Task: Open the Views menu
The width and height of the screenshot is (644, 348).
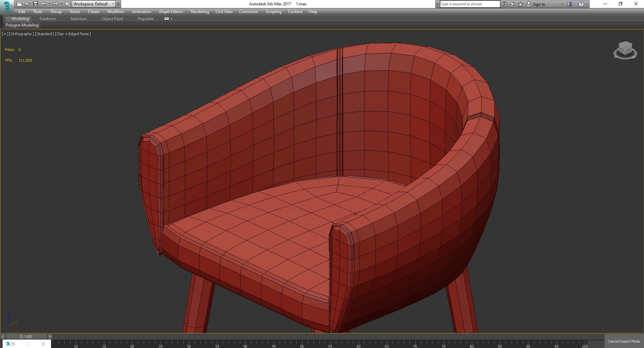Action: click(75, 12)
